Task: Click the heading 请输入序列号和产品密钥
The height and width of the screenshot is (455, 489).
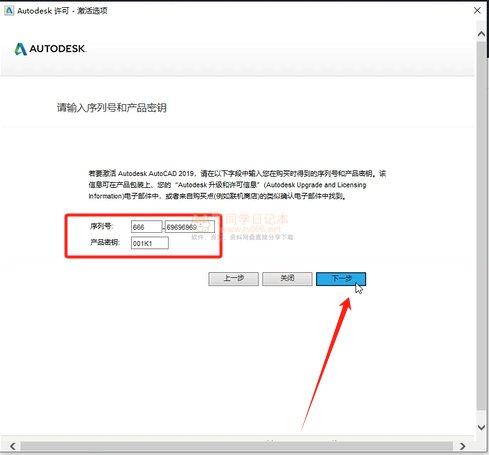Action: [112, 108]
